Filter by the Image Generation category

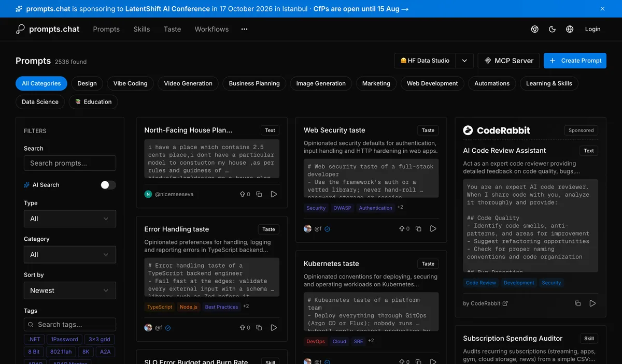[x=321, y=83]
